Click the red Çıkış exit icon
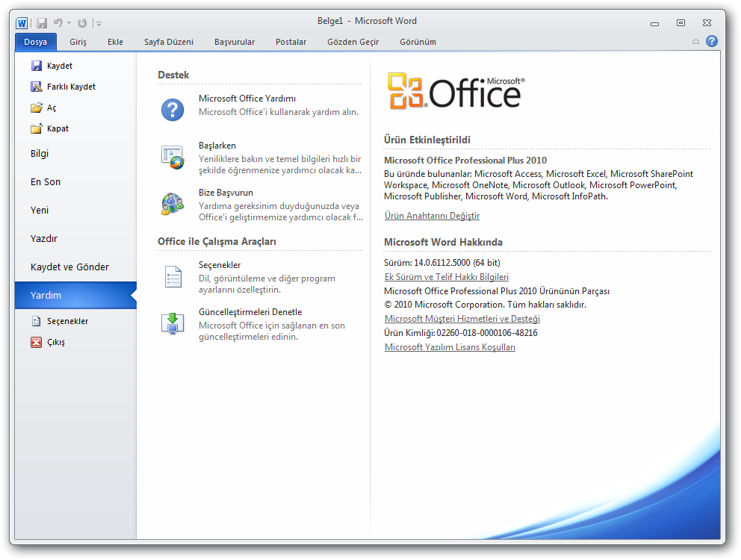 tap(37, 342)
